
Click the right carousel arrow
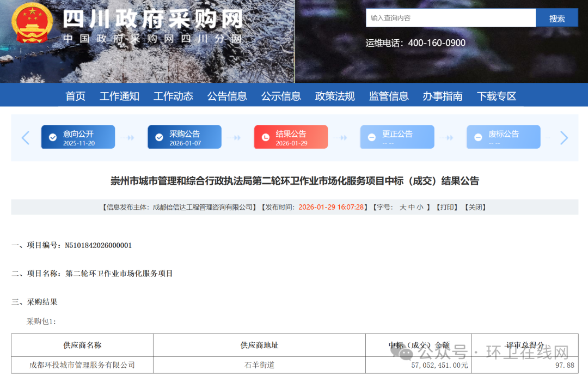pyautogui.click(x=564, y=138)
